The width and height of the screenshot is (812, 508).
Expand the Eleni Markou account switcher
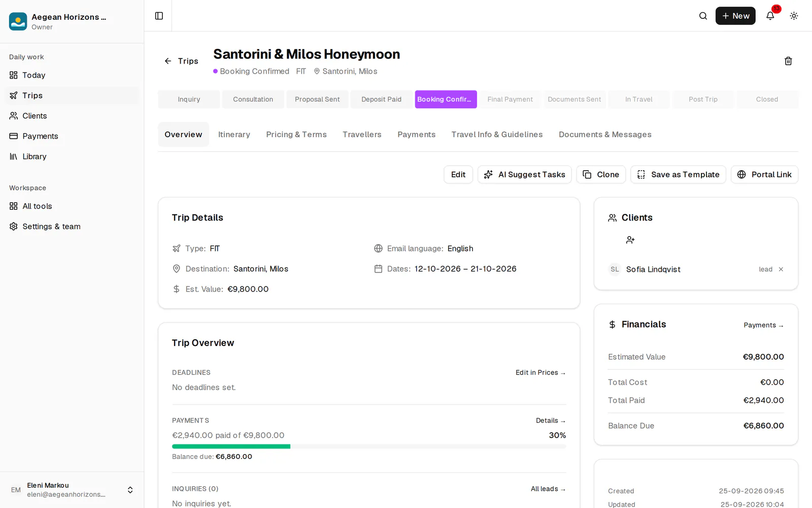point(72,490)
